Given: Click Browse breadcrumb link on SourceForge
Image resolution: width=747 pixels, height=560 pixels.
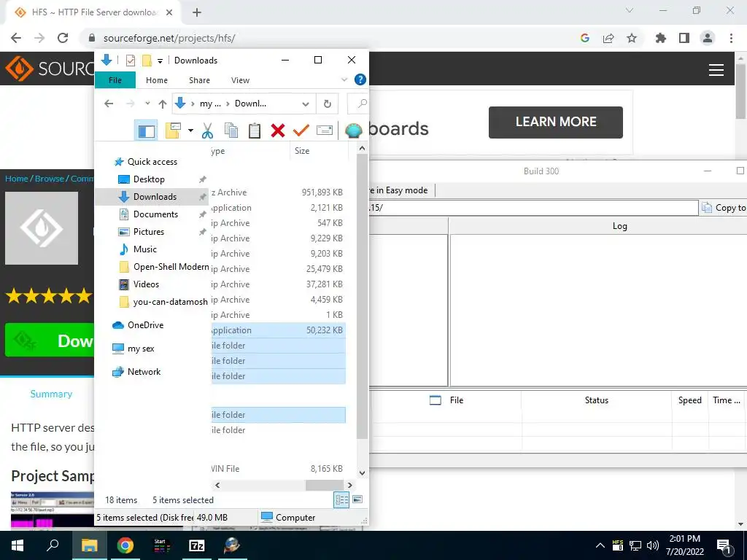Looking at the screenshot, I should tap(50, 179).
